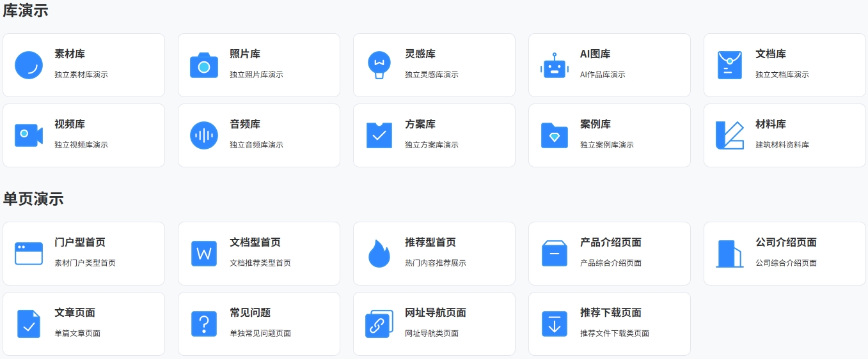Click the robot icon for AI图库
The height and width of the screenshot is (359, 868).
tap(555, 65)
